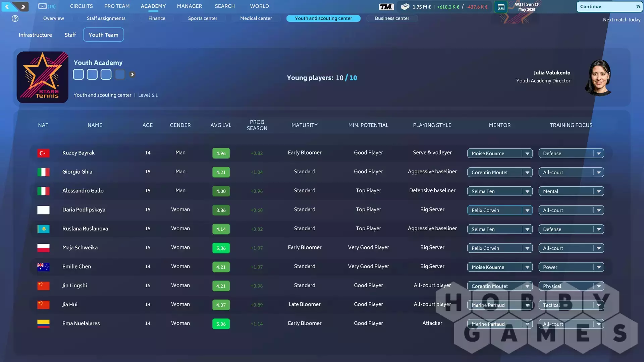Open the mail inbox envelope icon
The width and height of the screenshot is (644, 362).
tap(43, 6)
